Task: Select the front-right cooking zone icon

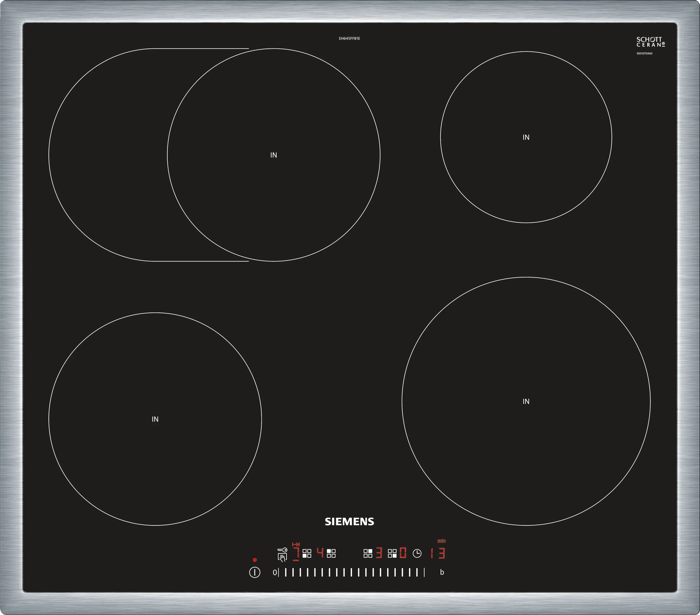Action: coord(392,553)
